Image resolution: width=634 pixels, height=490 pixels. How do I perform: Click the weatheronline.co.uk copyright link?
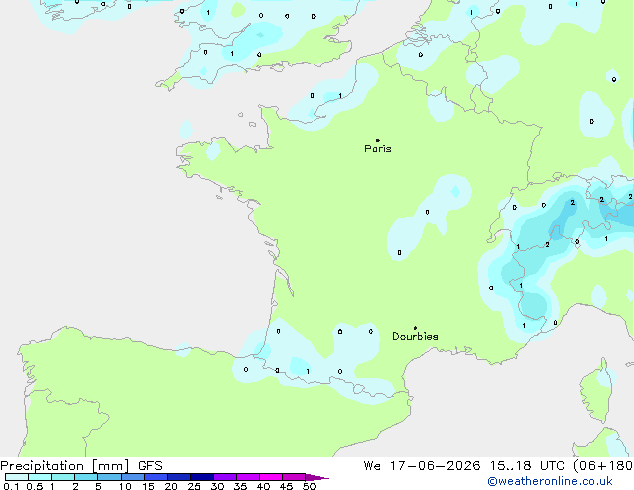[550, 481]
